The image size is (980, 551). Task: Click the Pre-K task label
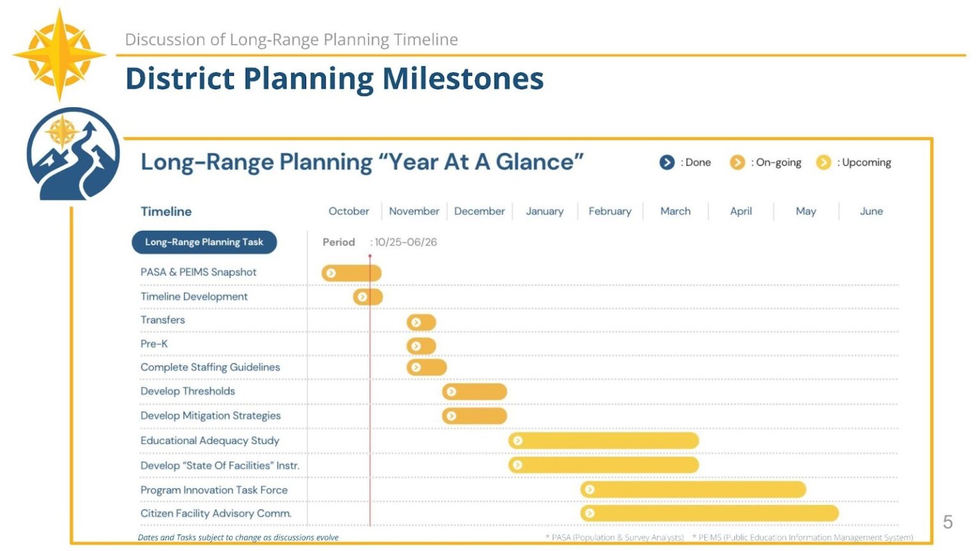154,344
